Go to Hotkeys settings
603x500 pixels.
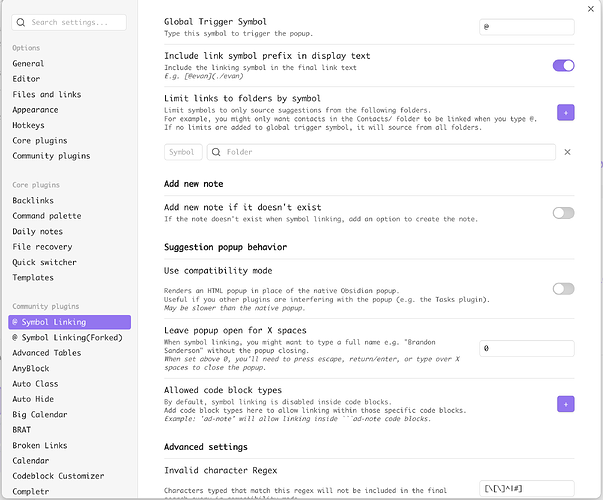29,125
